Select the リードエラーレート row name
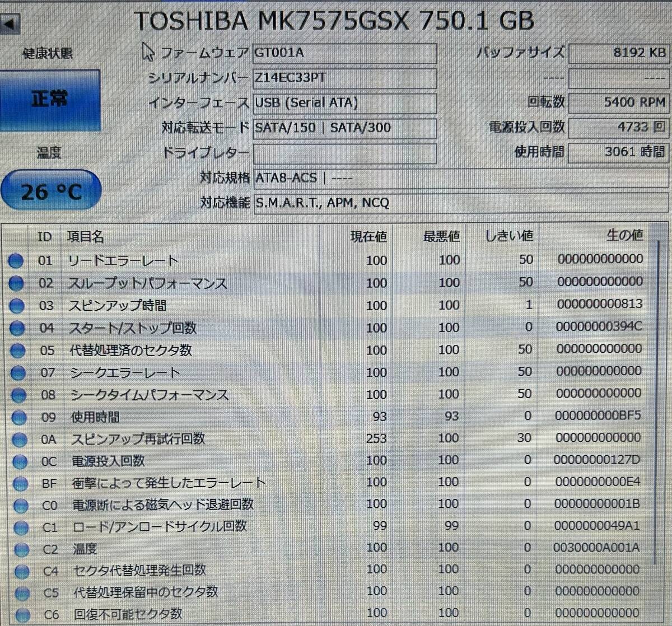 [123, 260]
